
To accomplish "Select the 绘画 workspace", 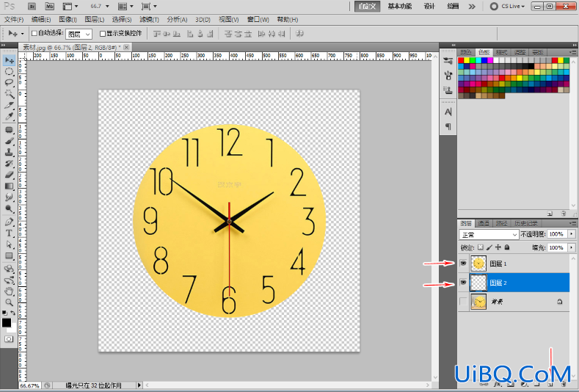I will (x=453, y=7).
